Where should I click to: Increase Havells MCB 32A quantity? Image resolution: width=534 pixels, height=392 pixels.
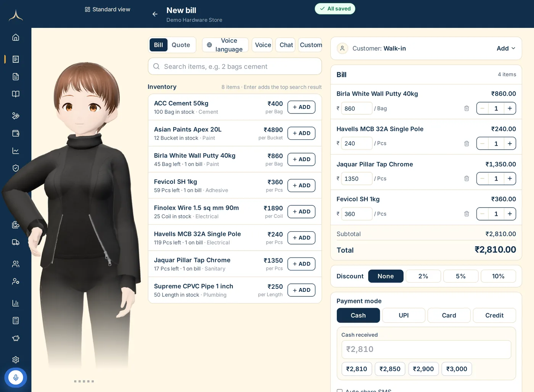pos(510,144)
